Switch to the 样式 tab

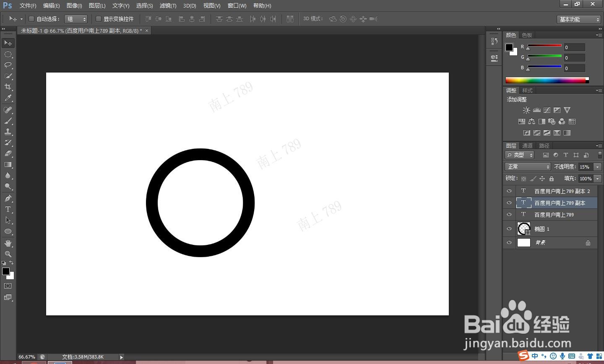[x=527, y=91]
